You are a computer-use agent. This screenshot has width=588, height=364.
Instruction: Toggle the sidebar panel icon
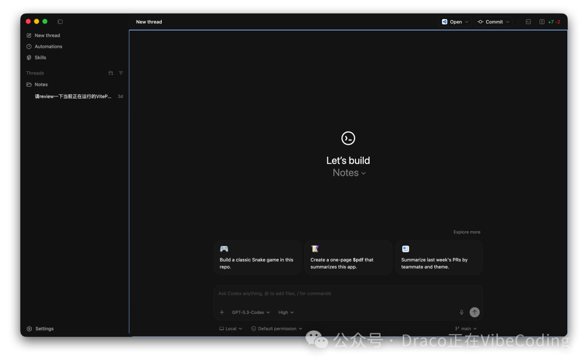point(60,22)
